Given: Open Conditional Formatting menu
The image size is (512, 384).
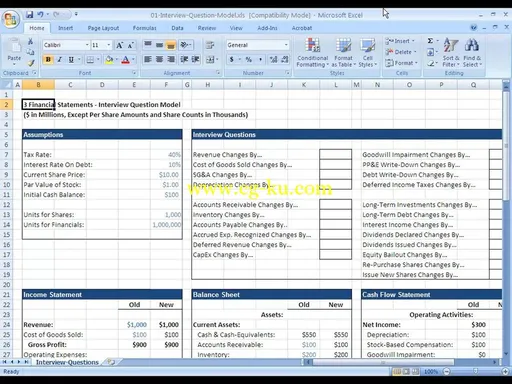Looking at the screenshot, I should pos(313,52).
